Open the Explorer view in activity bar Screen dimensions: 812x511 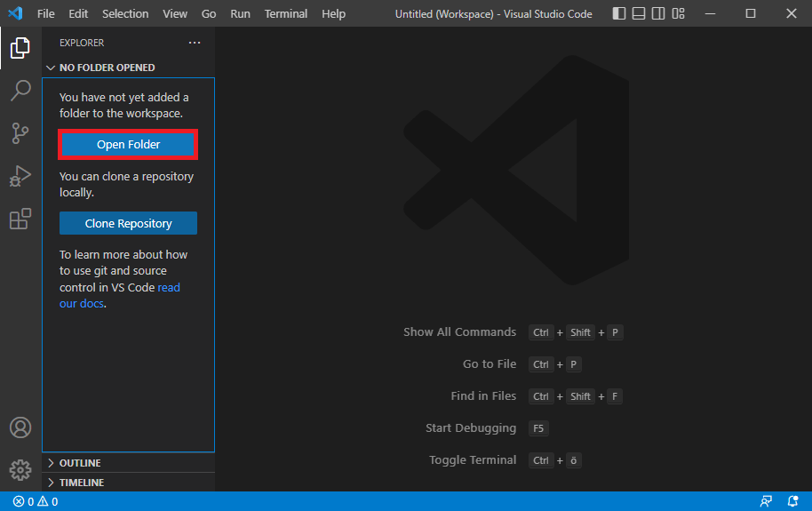coord(20,48)
